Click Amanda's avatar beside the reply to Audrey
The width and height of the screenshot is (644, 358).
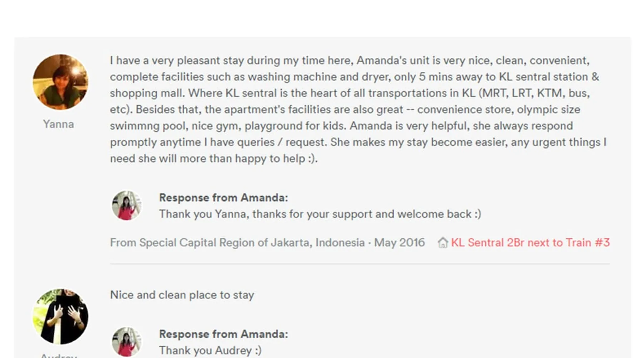coord(126,342)
